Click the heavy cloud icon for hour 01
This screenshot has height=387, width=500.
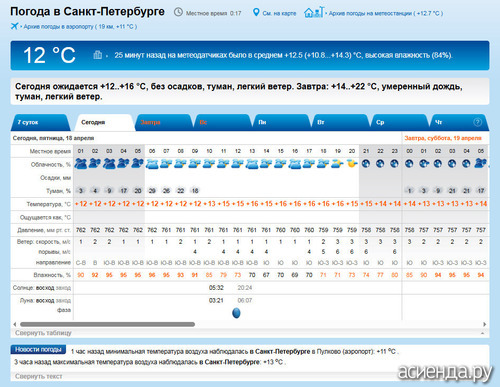click(81, 164)
